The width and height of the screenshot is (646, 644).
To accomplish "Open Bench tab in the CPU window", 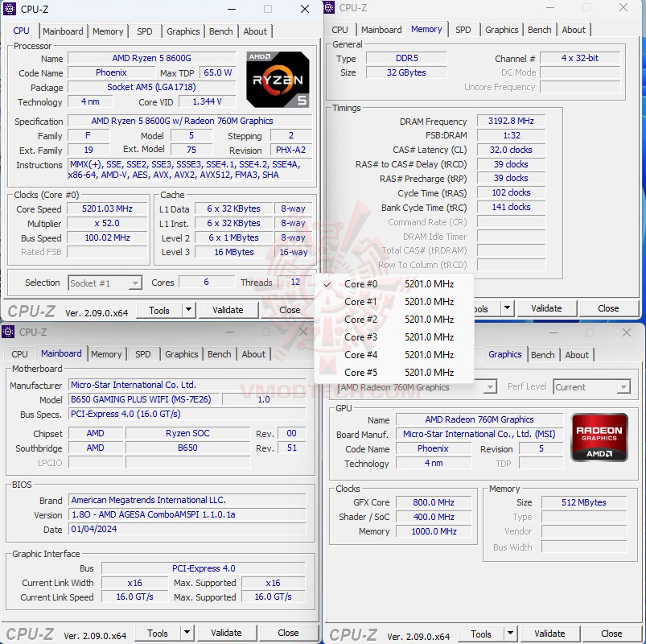I will click(x=220, y=31).
